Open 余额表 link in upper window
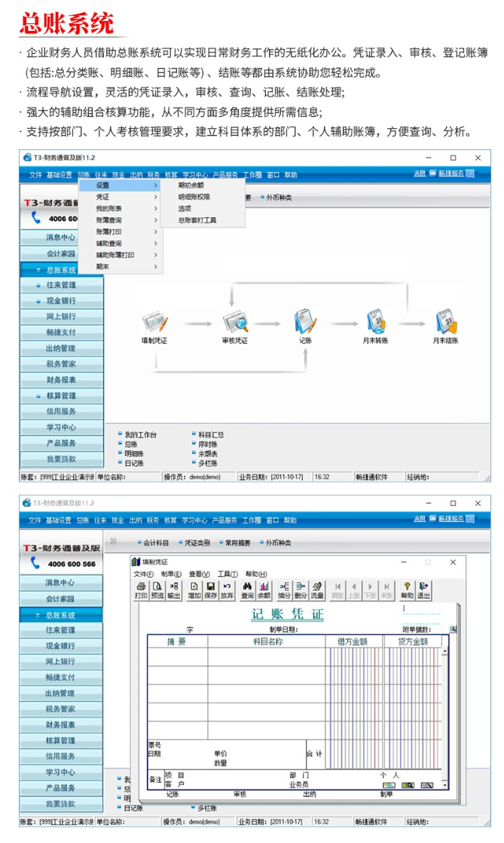This screenshot has height=843, width=504. [x=208, y=453]
